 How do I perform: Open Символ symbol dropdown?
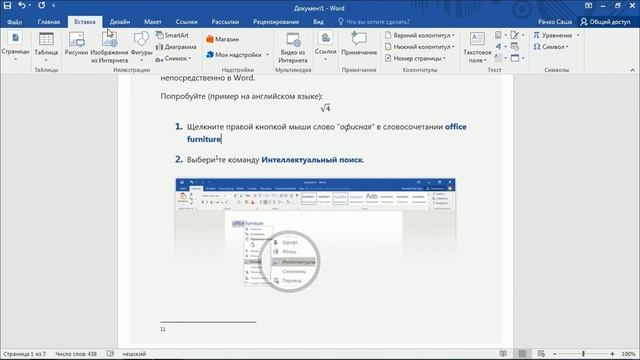coord(551,47)
